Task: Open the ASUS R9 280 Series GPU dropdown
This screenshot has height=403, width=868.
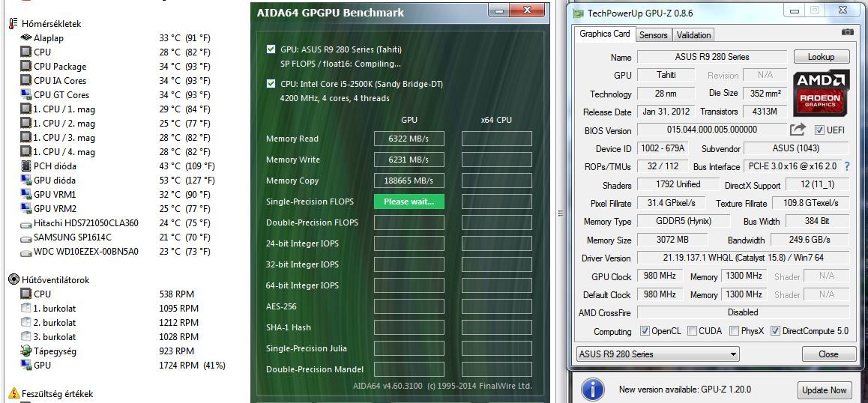Action: [x=657, y=354]
